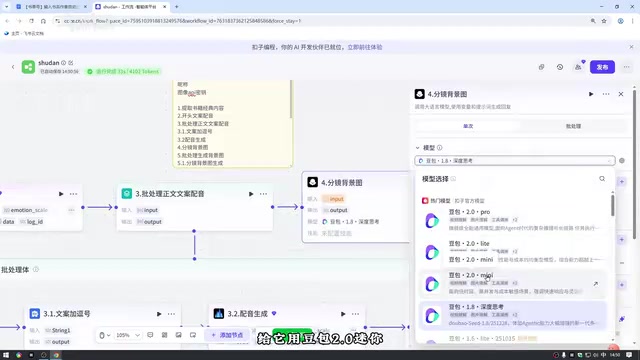Go back with the arrow beside shudan
Image resolution: width=640 pixels, height=360 pixels.
[x=13, y=67]
